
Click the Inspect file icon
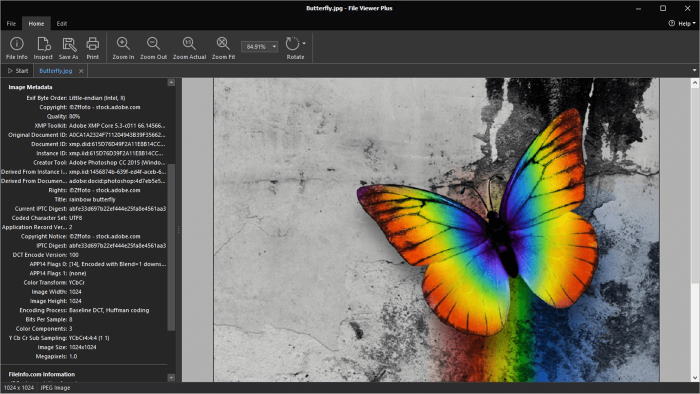pyautogui.click(x=43, y=48)
